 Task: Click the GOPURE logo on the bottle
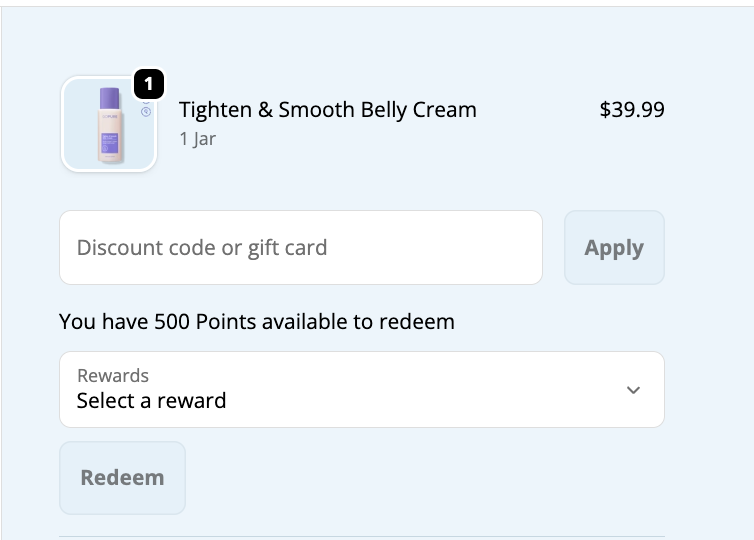tap(108, 117)
